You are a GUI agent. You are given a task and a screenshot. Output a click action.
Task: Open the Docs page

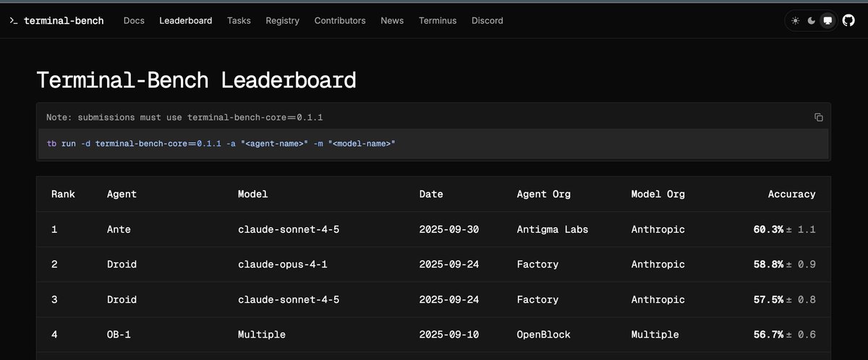(134, 21)
